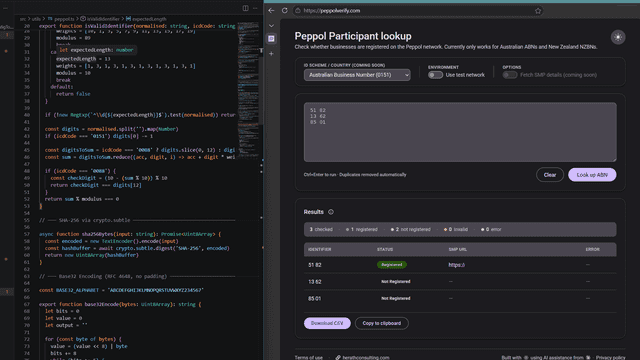Click Download CSV button
Screen dimensions: 640x360
coord(327,323)
